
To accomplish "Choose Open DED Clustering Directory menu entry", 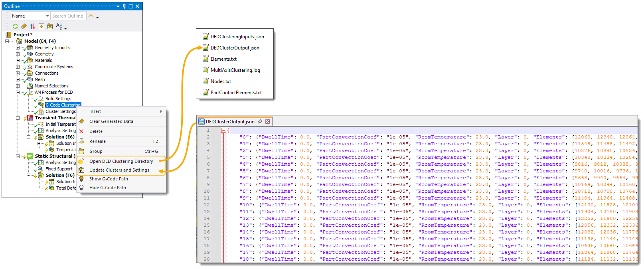I will [x=121, y=161].
